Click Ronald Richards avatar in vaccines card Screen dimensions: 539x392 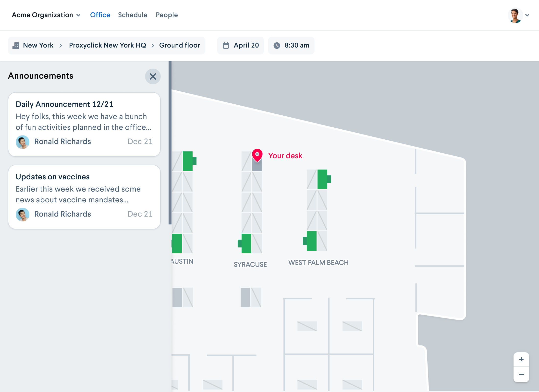pos(23,214)
